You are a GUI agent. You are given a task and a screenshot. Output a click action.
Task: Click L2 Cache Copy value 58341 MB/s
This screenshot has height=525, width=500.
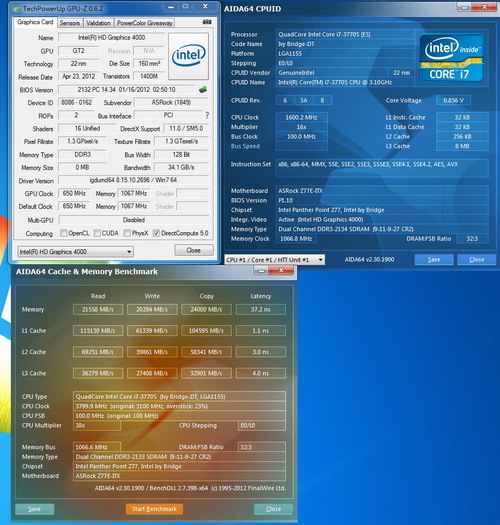[206, 352]
